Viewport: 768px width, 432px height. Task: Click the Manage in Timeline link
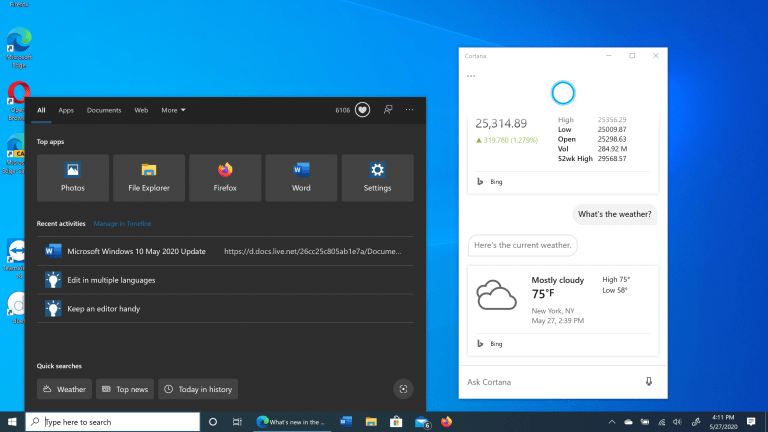point(122,223)
